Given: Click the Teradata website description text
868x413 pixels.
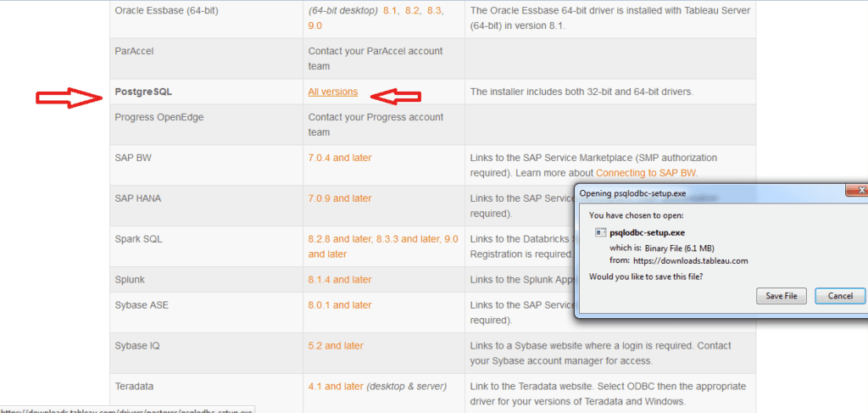Looking at the screenshot, I should pos(608,393).
